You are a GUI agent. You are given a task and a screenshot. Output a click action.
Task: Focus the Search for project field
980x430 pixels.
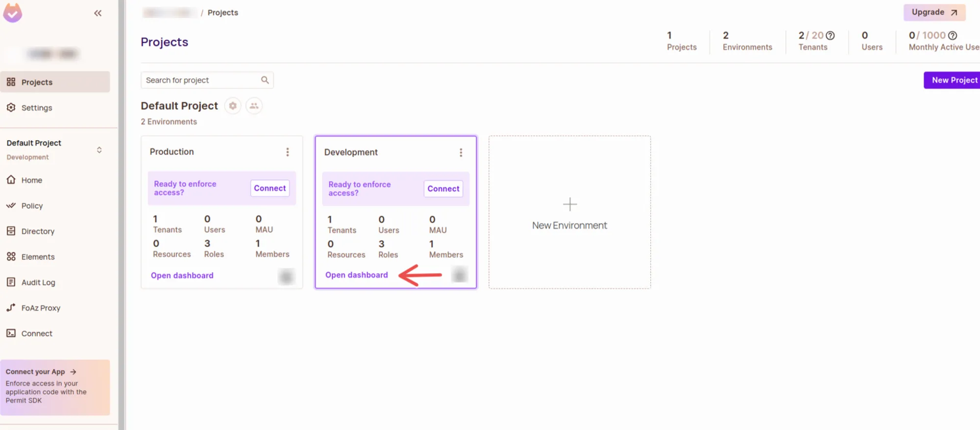coord(201,80)
